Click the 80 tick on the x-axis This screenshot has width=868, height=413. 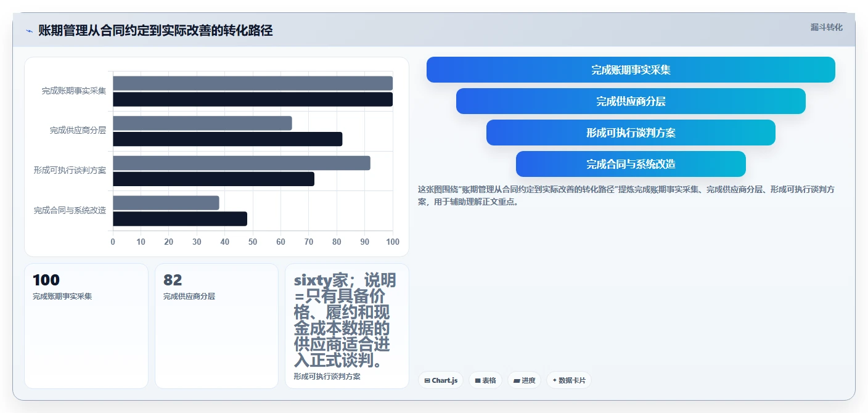[x=337, y=242]
